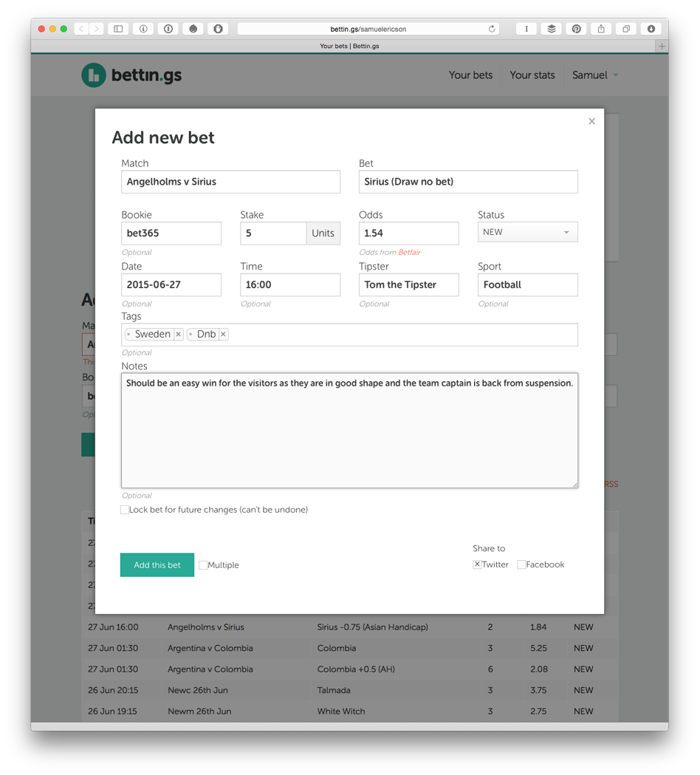Click the bettin.gs logo icon
700x775 pixels.
click(x=93, y=75)
